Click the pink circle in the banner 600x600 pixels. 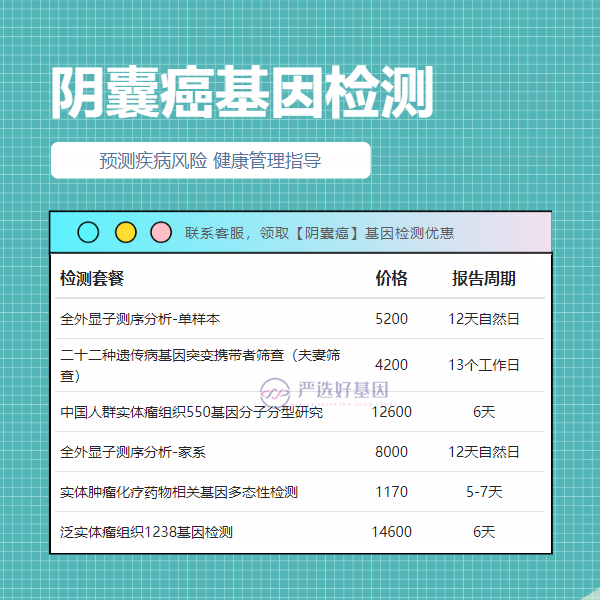[x=161, y=232]
